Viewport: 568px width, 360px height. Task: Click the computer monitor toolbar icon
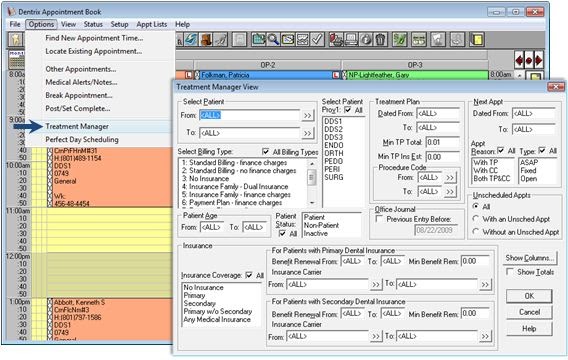[351, 39]
